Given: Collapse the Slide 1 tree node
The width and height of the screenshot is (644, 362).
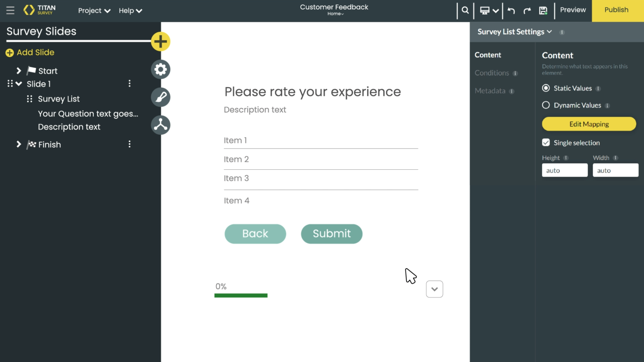Looking at the screenshot, I should coord(19,84).
